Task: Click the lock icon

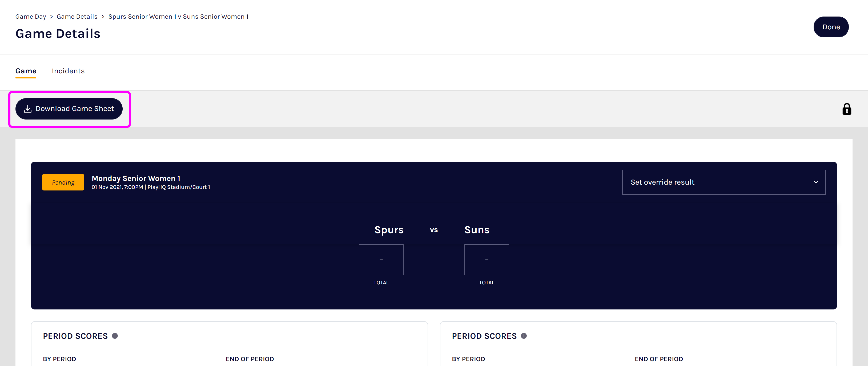Action: coord(846,109)
